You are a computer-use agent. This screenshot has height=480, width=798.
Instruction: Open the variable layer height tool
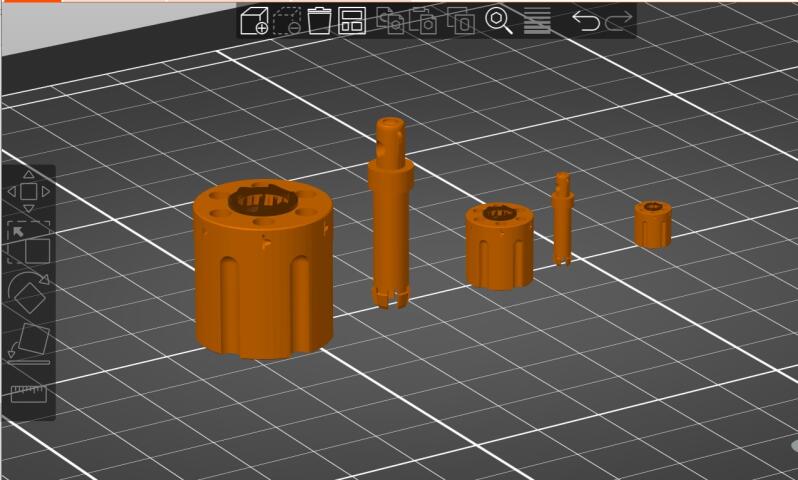(x=537, y=21)
